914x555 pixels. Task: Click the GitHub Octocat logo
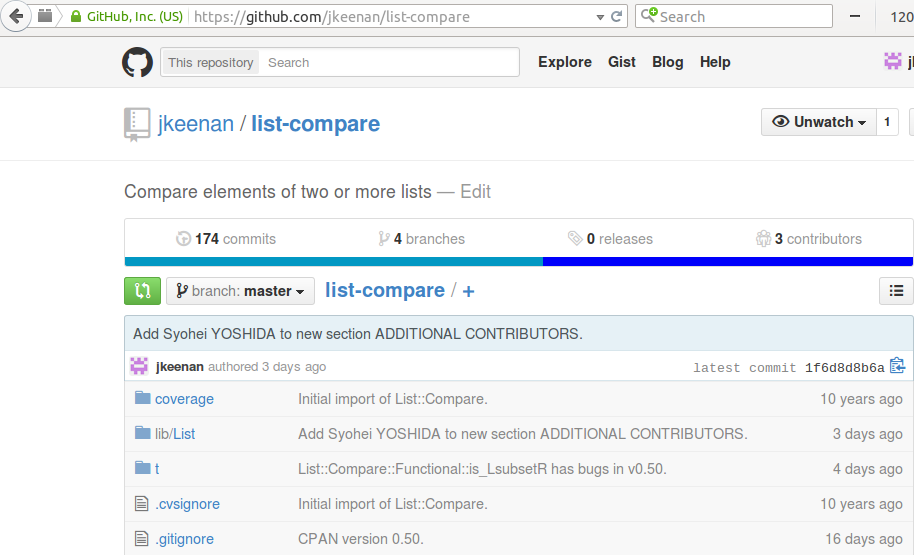tap(138, 62)
